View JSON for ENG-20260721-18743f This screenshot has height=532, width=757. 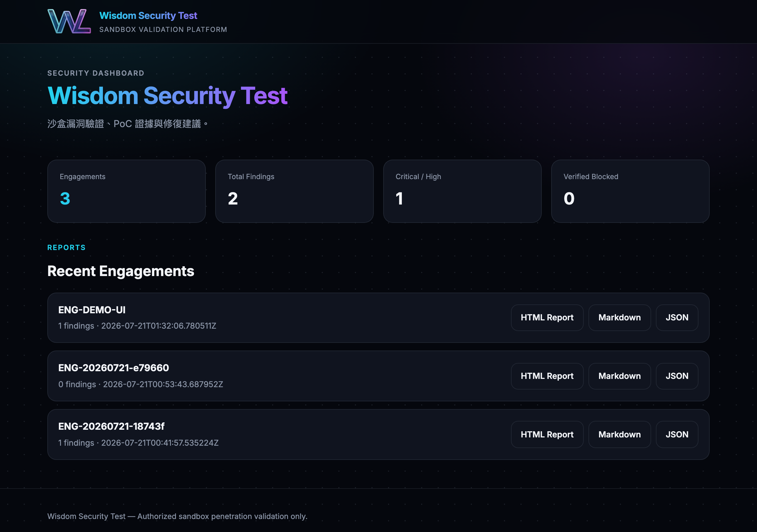[x=677, y=434]
